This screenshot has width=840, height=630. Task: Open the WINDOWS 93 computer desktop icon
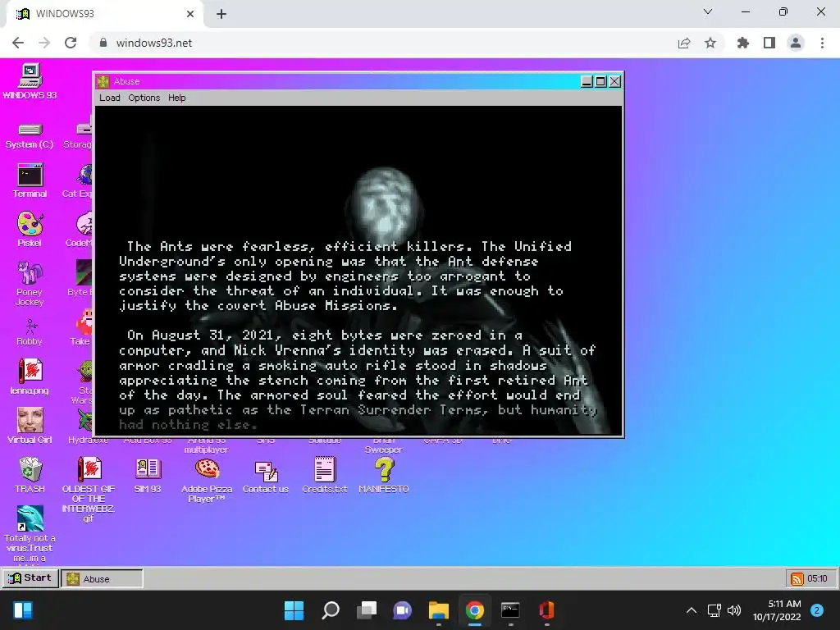[30, 81]
